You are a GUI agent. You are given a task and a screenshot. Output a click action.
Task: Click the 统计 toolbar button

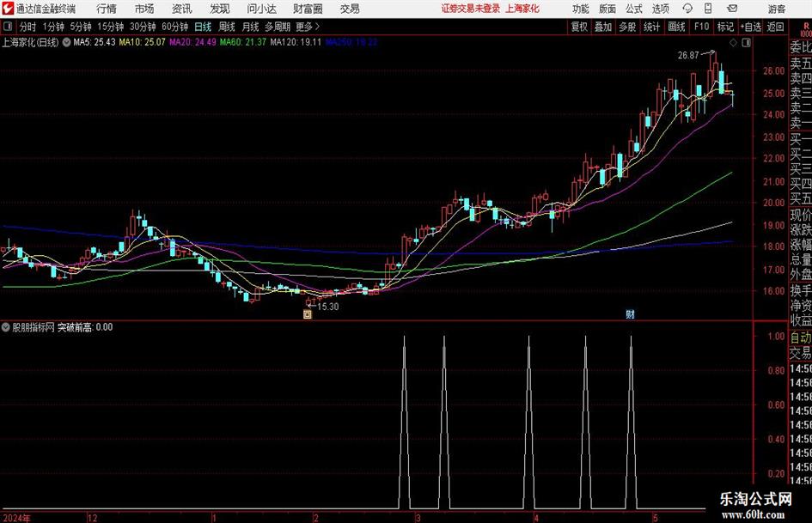pyautogui.click(x=651, y=27)
